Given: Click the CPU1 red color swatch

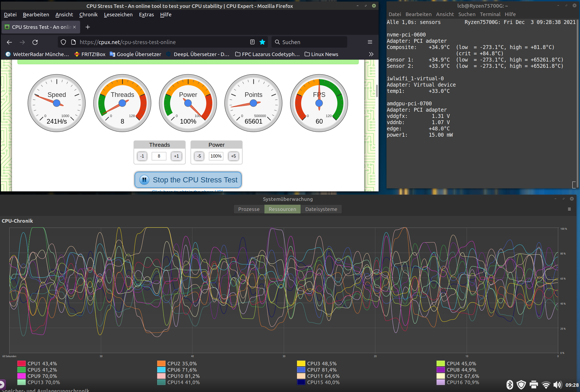Looking at the screenshot, I should (22, 363).
